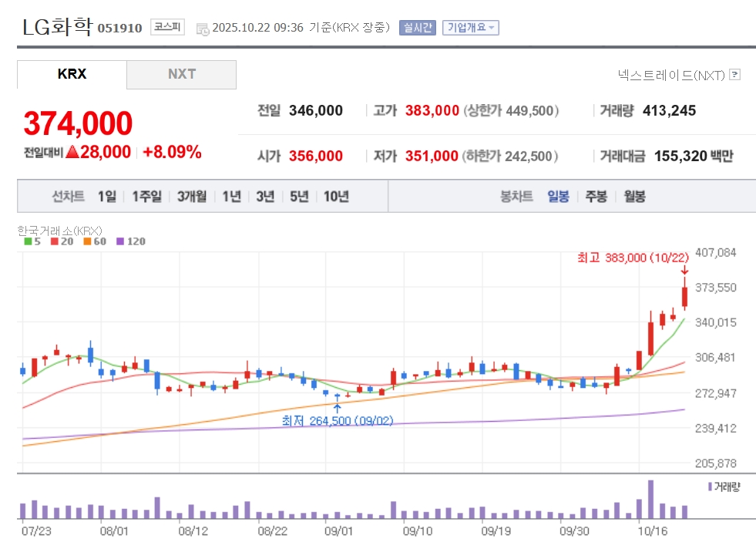This screenshot has height=556, width=756.
Task: Click the latest red candlestick on 10/22
Action: (x=684, y=296)
